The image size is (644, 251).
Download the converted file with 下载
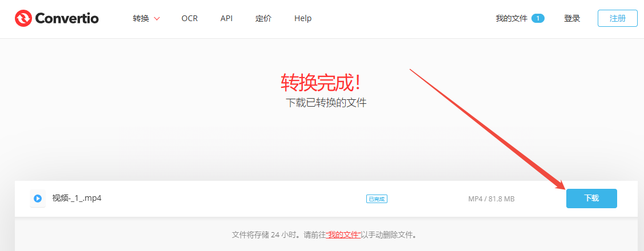point(591,199)
